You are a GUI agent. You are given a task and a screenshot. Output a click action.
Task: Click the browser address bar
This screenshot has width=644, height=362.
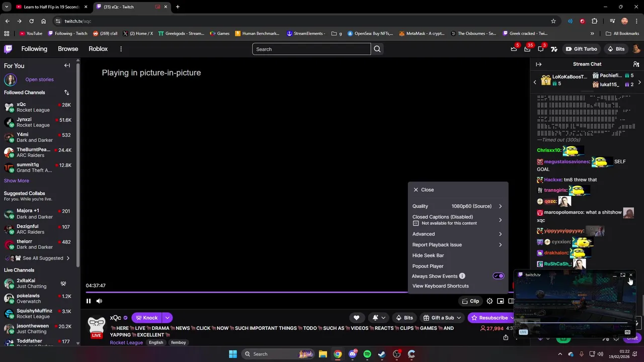[302, 21]
